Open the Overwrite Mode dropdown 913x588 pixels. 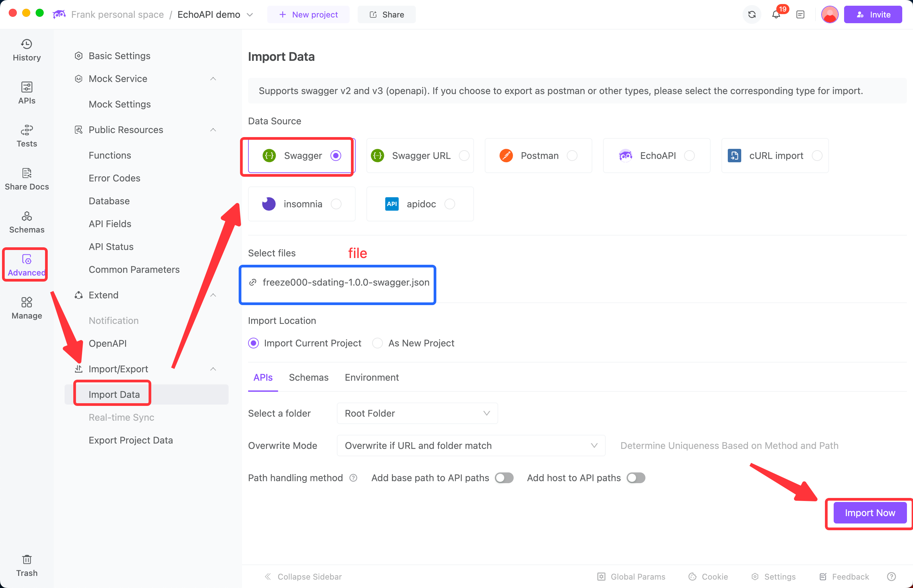(x=471, y=446)
